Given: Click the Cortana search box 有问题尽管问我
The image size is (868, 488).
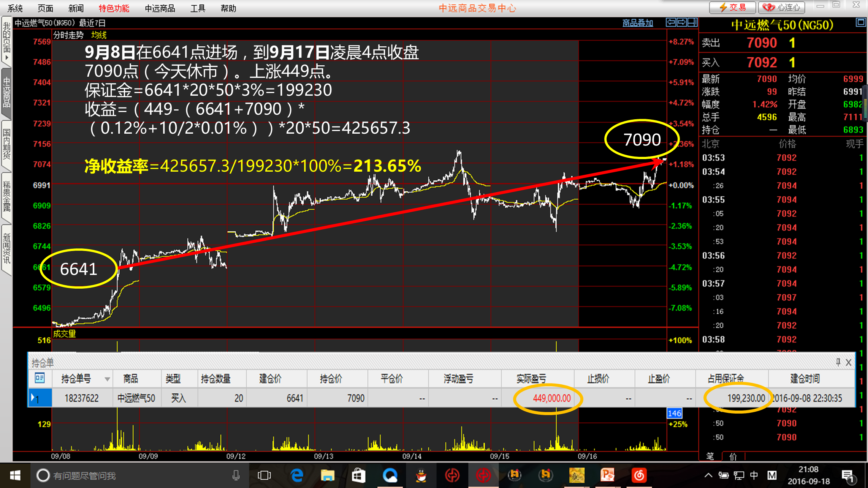Looking at the screenshot, I should click(139, 475).
